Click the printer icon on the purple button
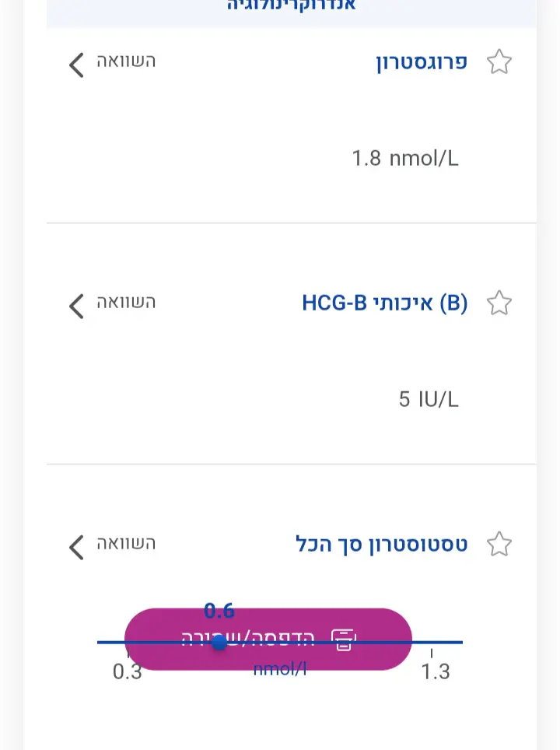This screenshot has width=560, height=750. click(343, 639)
